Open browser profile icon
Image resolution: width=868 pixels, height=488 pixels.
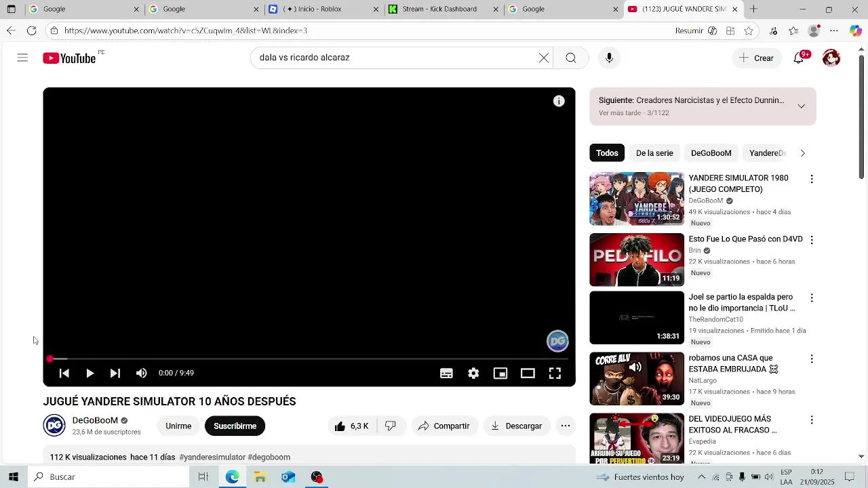pyautogui.click(x=814, y=30)
